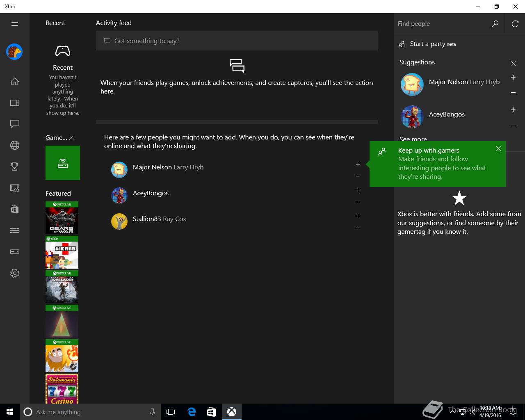This screenshot has height=420, width=525.
Task: Remove AceyBongos in activity feed list
Action: coord(358,202)
